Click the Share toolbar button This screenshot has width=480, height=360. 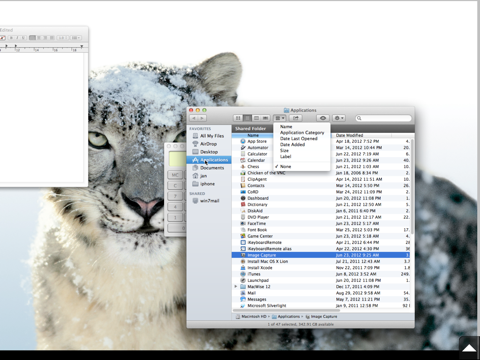(296, 118)
